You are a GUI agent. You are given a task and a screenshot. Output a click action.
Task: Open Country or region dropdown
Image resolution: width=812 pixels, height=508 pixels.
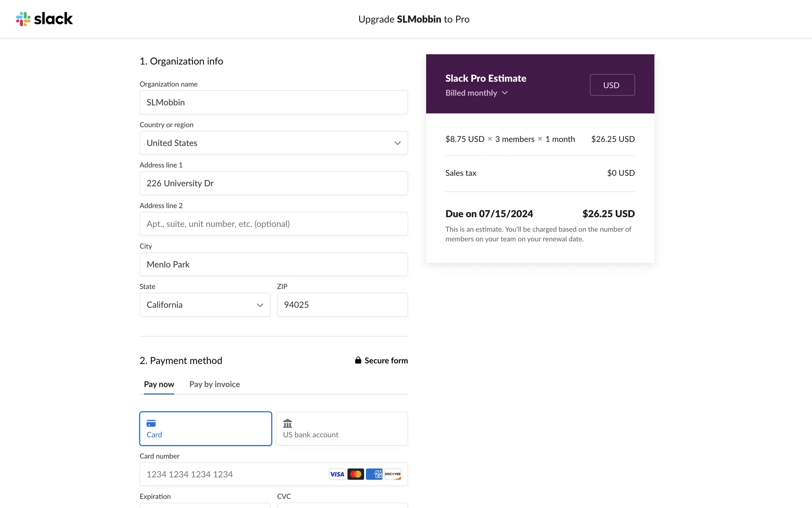(x=274, y=143)
